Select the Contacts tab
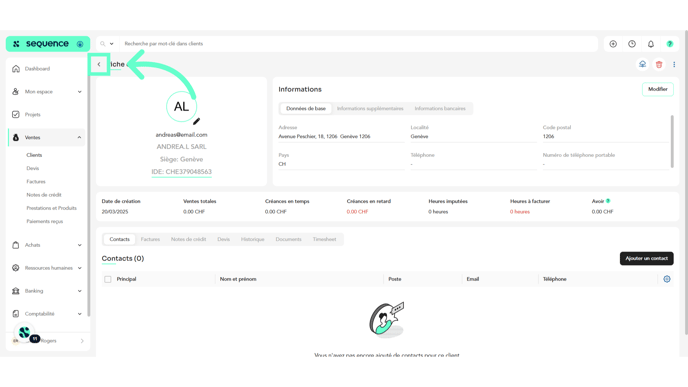Viewport: 688px width, 387px height. click(119, 239)
